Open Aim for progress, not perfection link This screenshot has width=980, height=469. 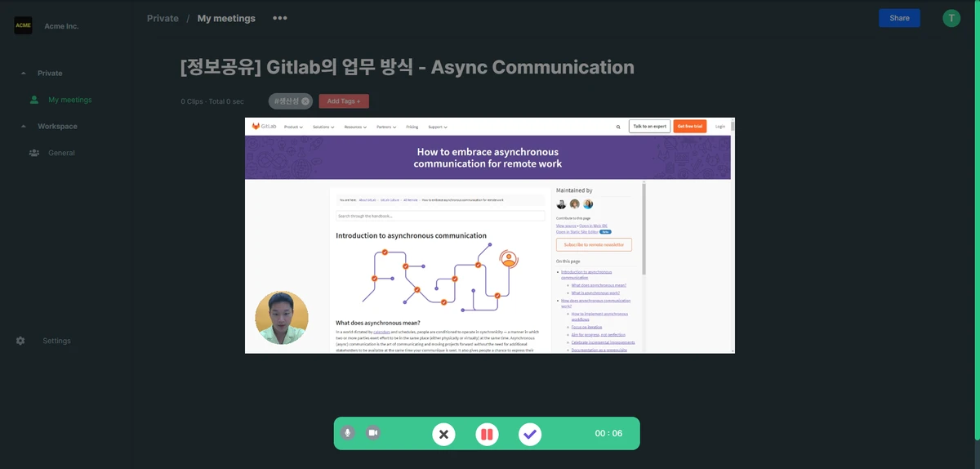pos(598,335)
